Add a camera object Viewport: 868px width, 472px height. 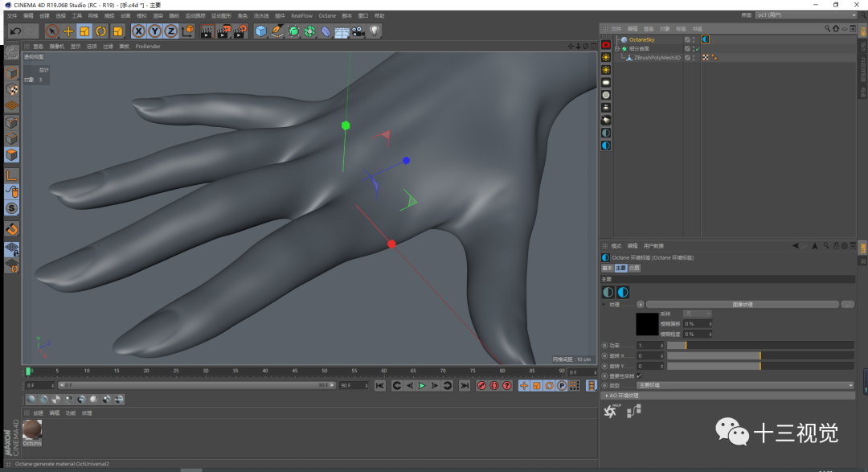point(358,31)
